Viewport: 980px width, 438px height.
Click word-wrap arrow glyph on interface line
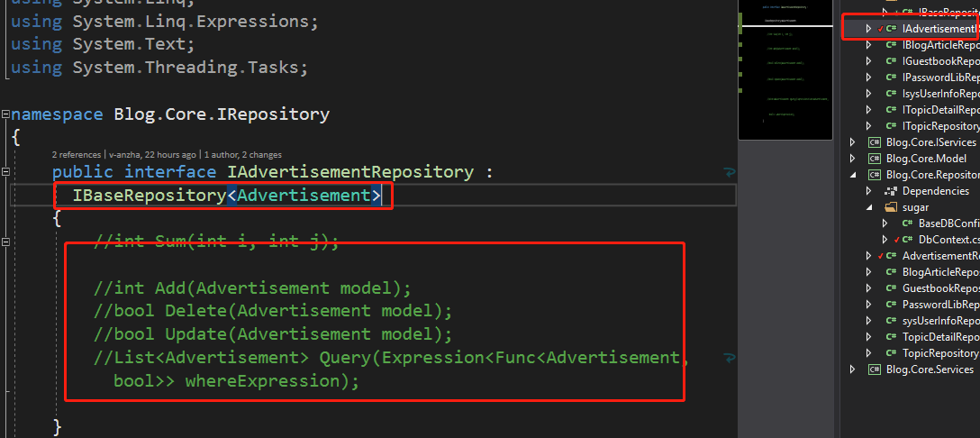point(729,172)
